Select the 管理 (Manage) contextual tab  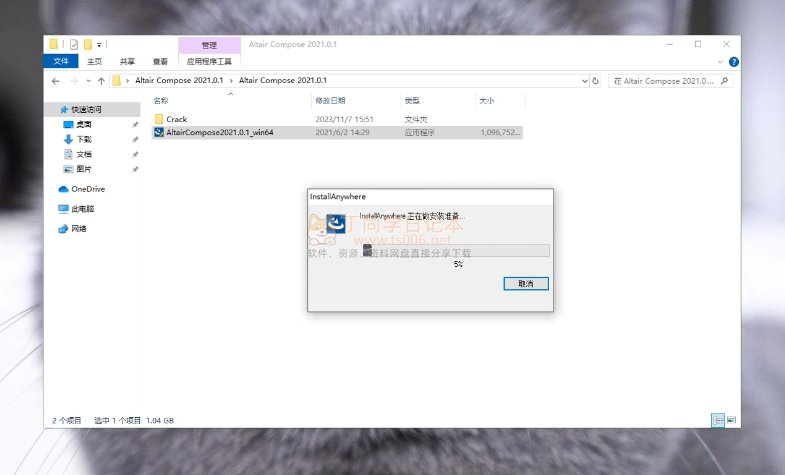(209, 45)
